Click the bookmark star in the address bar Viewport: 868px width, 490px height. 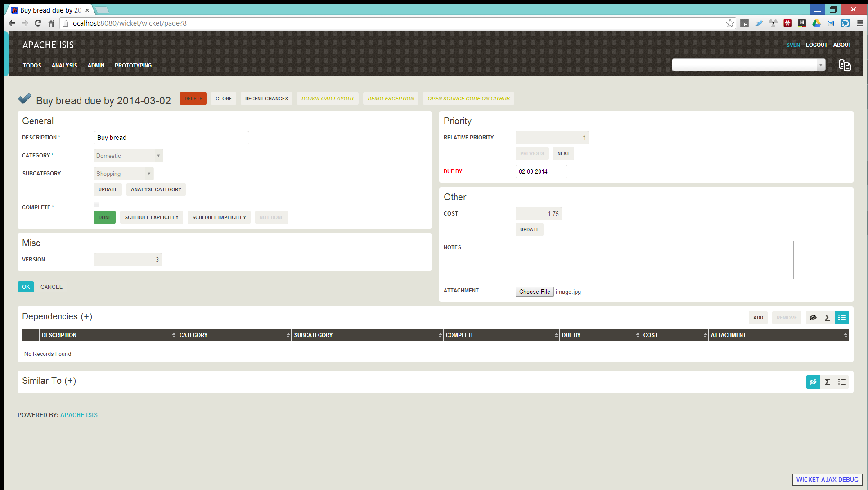[x=729, y=23]
